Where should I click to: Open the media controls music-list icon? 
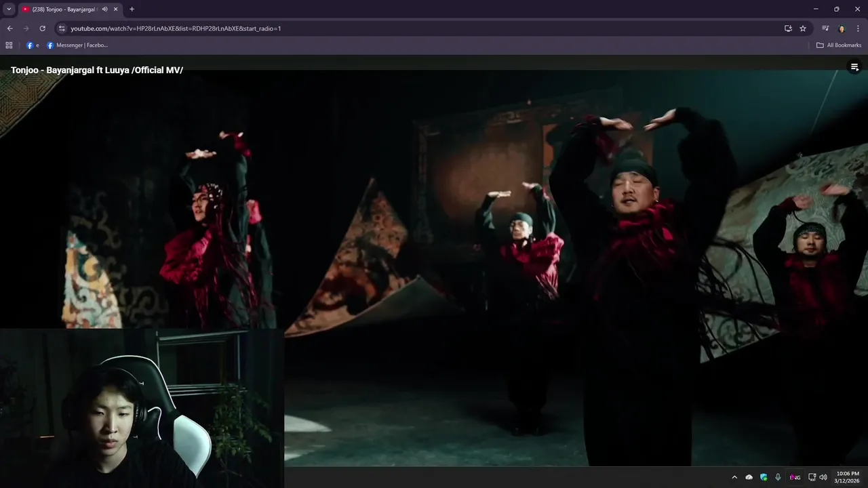click(x=825, y=28)
